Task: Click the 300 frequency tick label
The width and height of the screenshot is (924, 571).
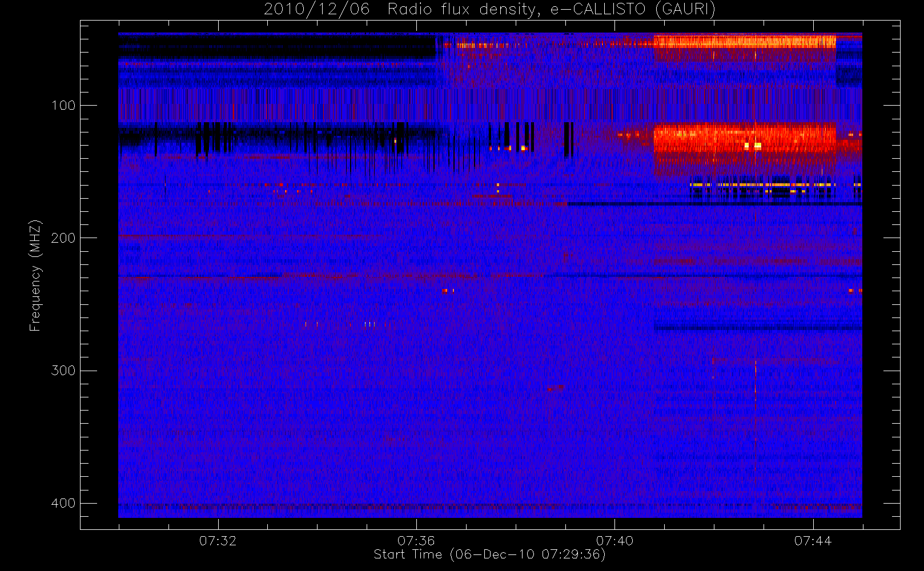Action: (x=63, y=370)
